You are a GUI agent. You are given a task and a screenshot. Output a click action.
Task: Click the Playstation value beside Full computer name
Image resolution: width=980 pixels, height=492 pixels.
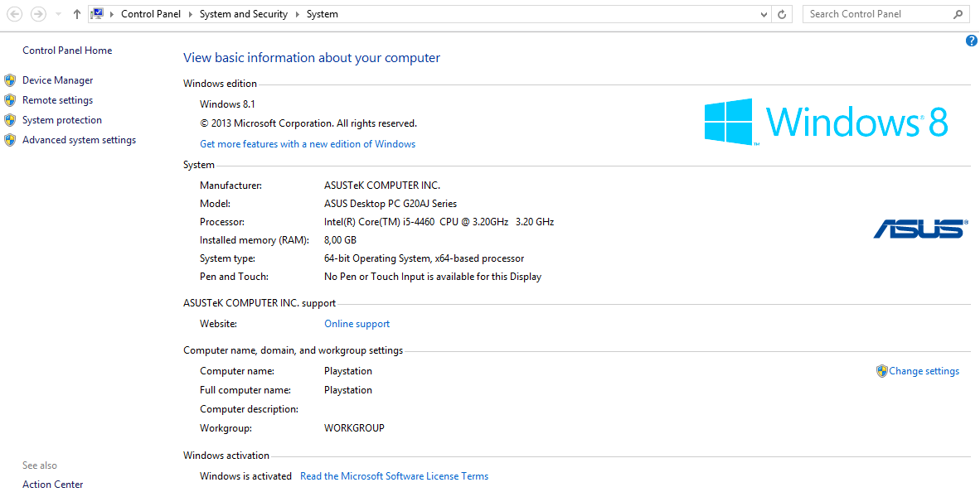pyautogui.click(x=348, y=390)
